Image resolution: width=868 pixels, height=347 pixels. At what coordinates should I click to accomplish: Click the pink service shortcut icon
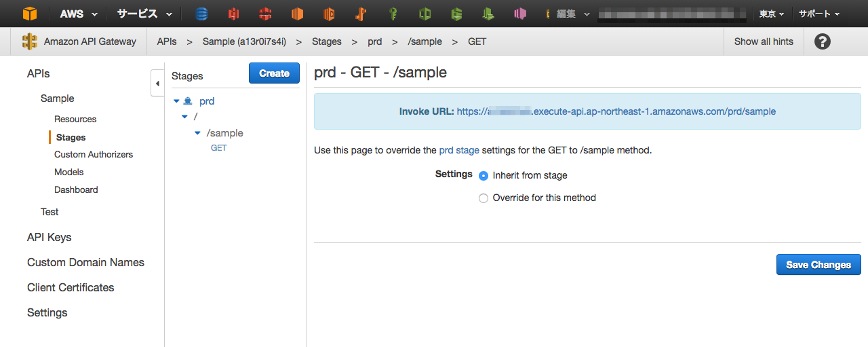click(x=520, y=14)
